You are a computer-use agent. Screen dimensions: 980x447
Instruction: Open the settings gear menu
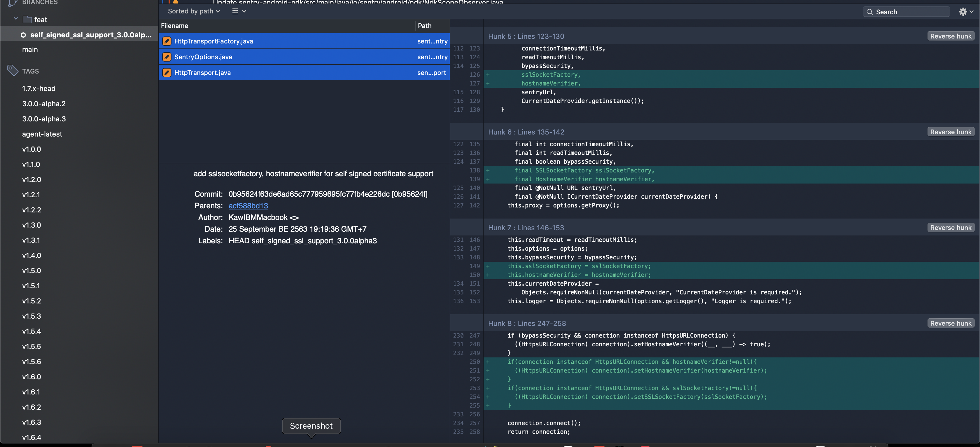[965, 12]
